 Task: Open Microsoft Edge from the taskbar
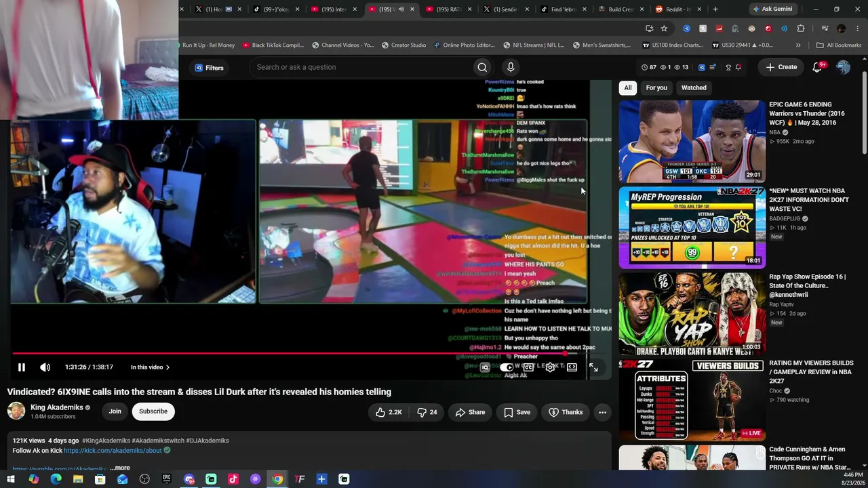pos(56,479)
